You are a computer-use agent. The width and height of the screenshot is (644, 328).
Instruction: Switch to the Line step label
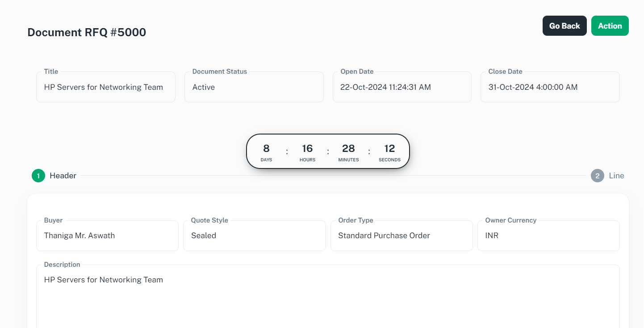pyautogui.click(x=616, y=176)
